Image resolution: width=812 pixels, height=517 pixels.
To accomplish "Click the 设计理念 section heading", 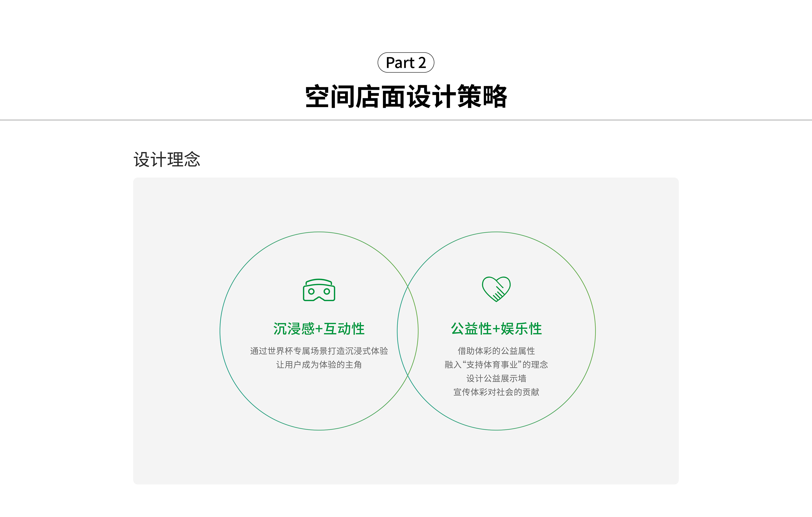I will (167, 159).
